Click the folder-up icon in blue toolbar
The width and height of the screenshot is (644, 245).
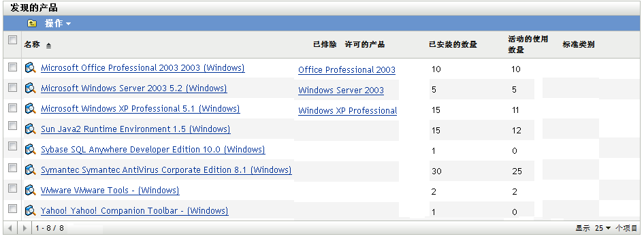[31, 23]
